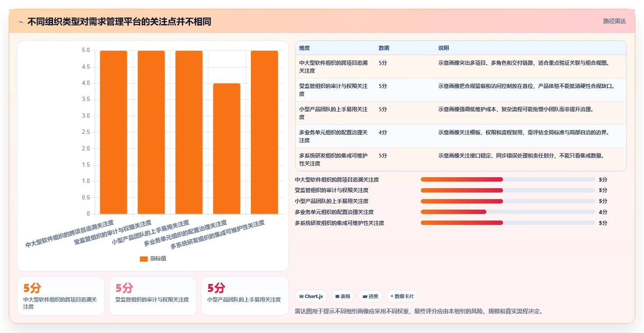Click the progress bar for 小型产品团队的上手易用关注度
Screen dimensions: 644x333
click(508, 201)
